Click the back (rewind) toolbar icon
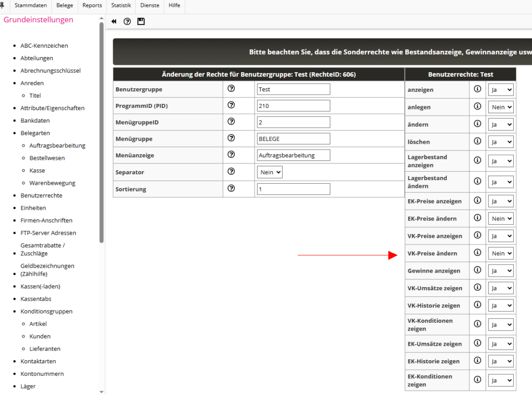 [114, 21]
